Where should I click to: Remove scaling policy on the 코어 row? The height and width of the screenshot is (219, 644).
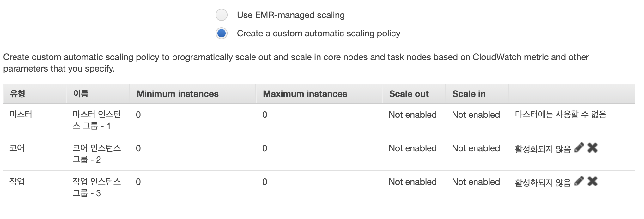pos(592,147)
